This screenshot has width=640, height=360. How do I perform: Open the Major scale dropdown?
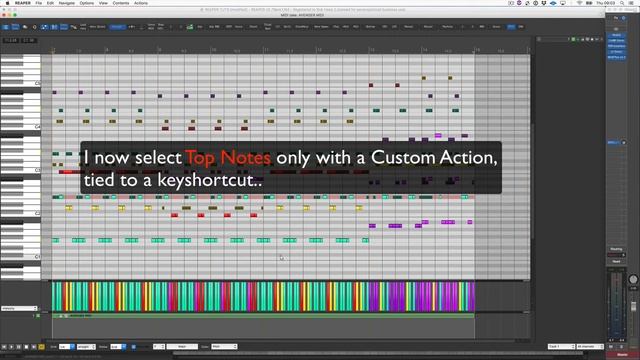pos(182,347)
